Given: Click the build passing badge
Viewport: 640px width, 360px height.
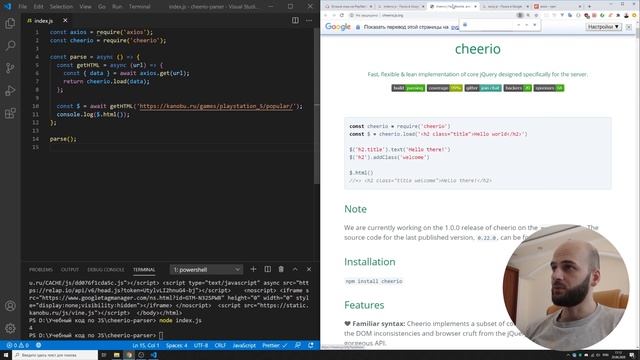Looking at the screenshot, I should [408, 88].
